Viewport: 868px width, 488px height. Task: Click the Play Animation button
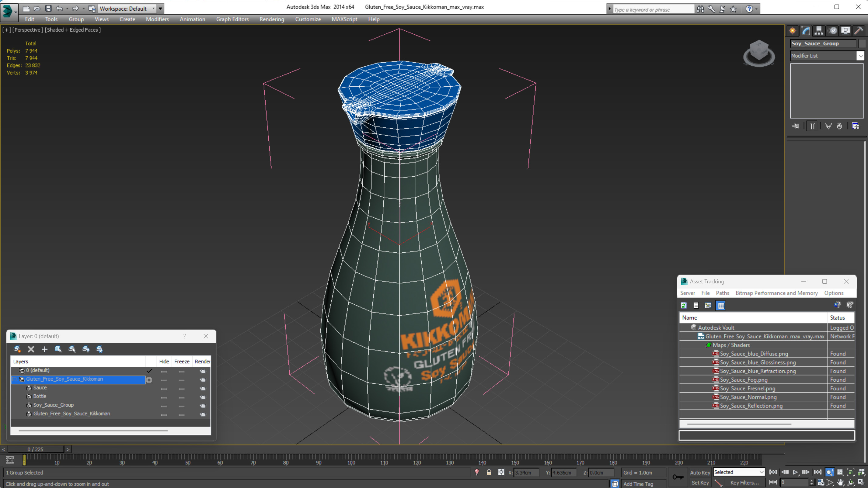click(795, 472)
